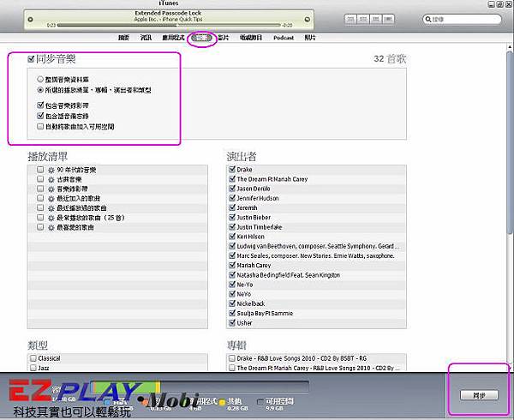Click the 同步 sync button
Screen dimensions: 514x420
pyautogui.click(x=479, y=395)
